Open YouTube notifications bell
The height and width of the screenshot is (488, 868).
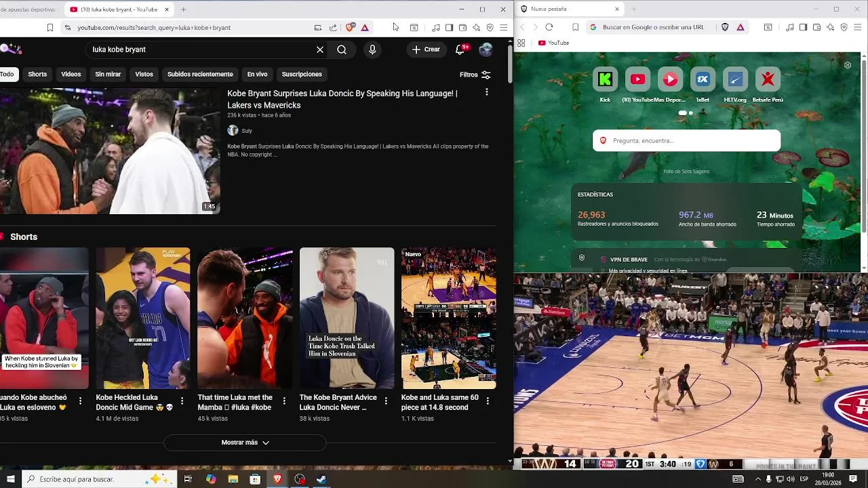pos(460,49)
